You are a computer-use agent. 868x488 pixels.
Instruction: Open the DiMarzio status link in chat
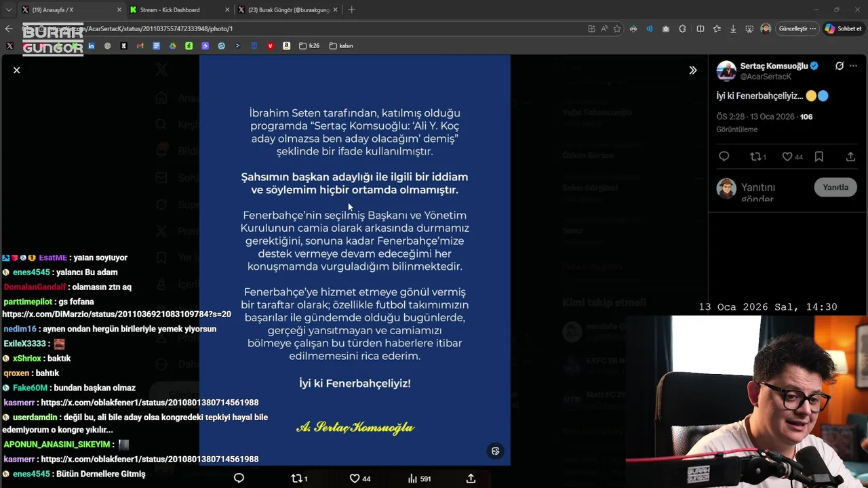[x=117, y=314]
